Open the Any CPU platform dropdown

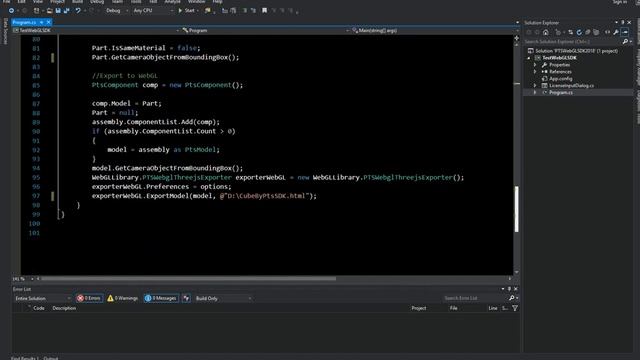(153, 11)
